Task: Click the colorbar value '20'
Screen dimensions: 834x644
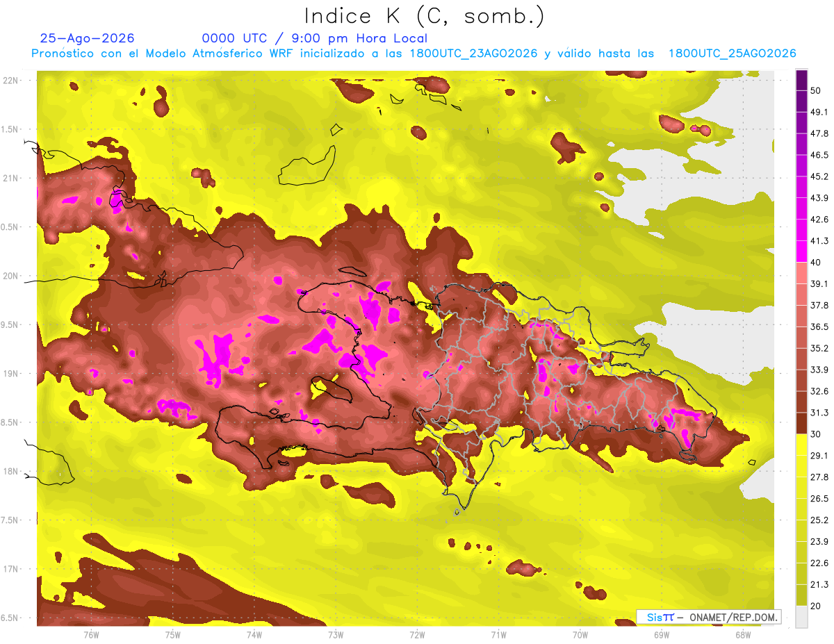Action: [817, 606]
